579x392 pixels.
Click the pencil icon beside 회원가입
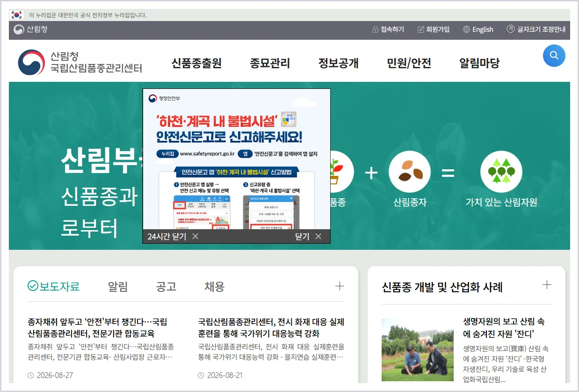tap(420, 29)
